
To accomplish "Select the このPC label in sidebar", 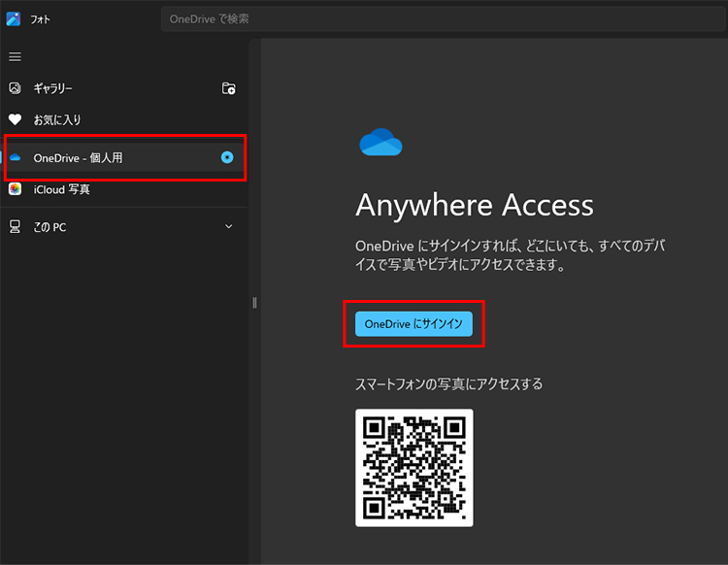I will pos(50,227).
